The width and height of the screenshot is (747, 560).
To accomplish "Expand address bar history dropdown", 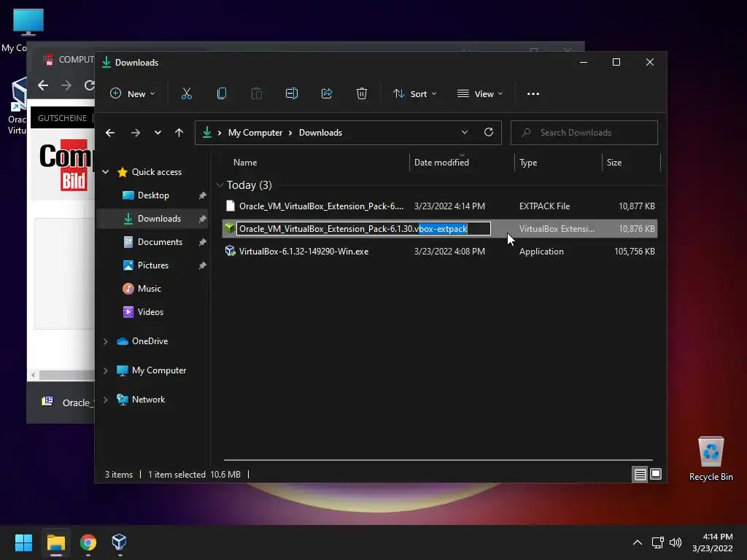I will (x=465, y=133).
